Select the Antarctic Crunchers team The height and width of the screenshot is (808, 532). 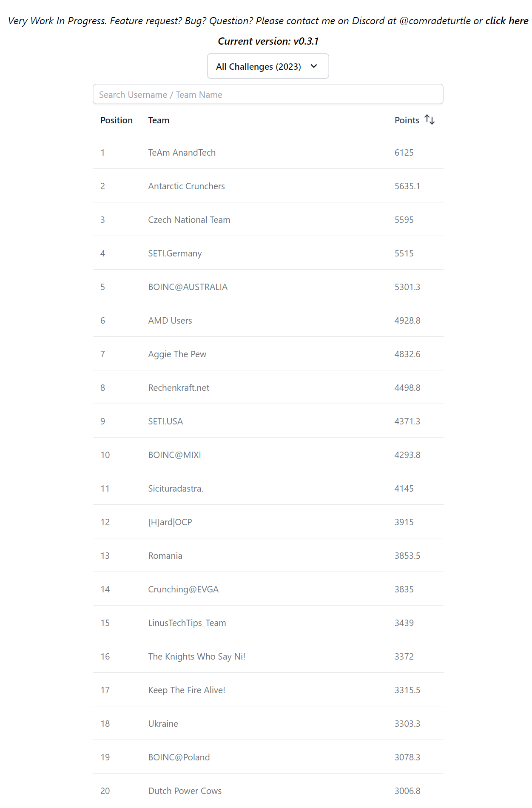186,186
